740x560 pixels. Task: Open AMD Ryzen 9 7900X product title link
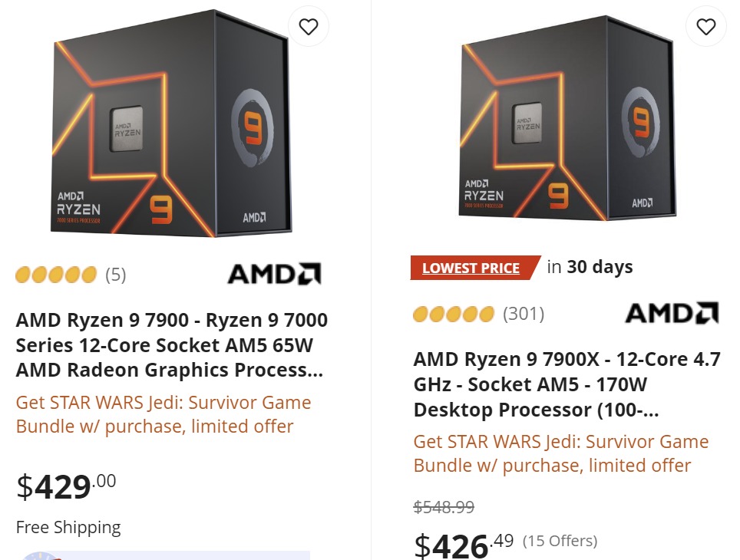point(567,384)
